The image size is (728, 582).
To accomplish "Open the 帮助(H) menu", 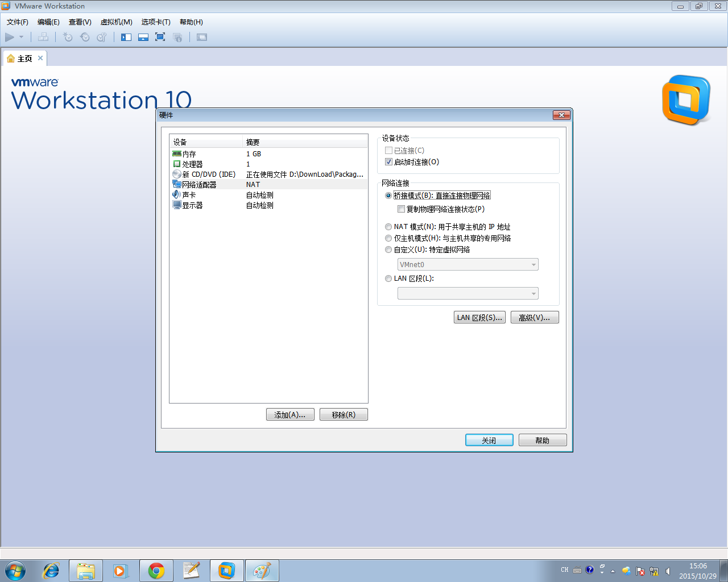I will coord(191,22).
